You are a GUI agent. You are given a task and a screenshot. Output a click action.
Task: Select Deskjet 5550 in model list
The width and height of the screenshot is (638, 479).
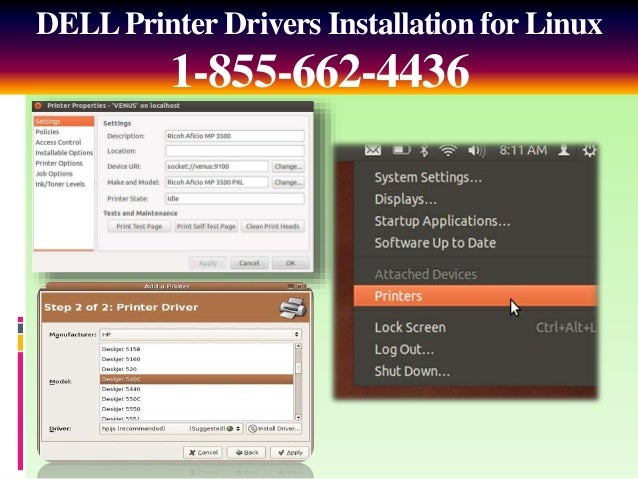point(197,409)
